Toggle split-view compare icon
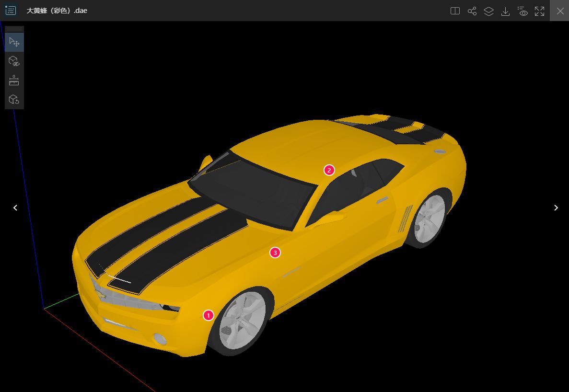The width and height of the screenshot is (569, 392). (455, 11)
